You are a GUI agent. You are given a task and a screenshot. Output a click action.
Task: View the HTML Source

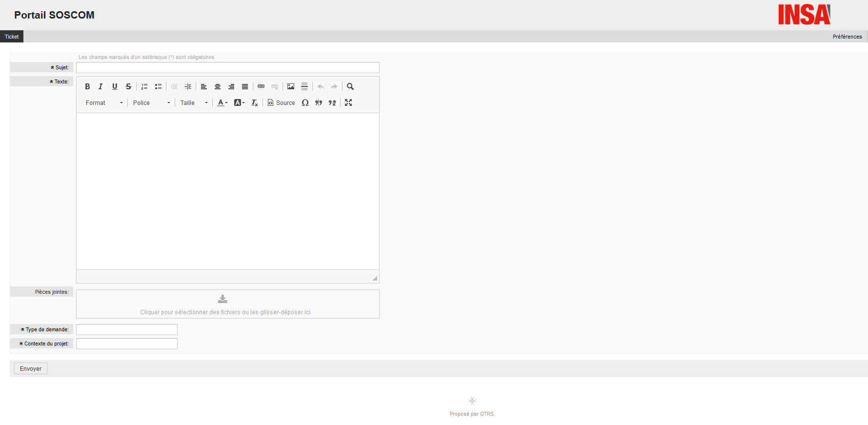click(281, 102)
